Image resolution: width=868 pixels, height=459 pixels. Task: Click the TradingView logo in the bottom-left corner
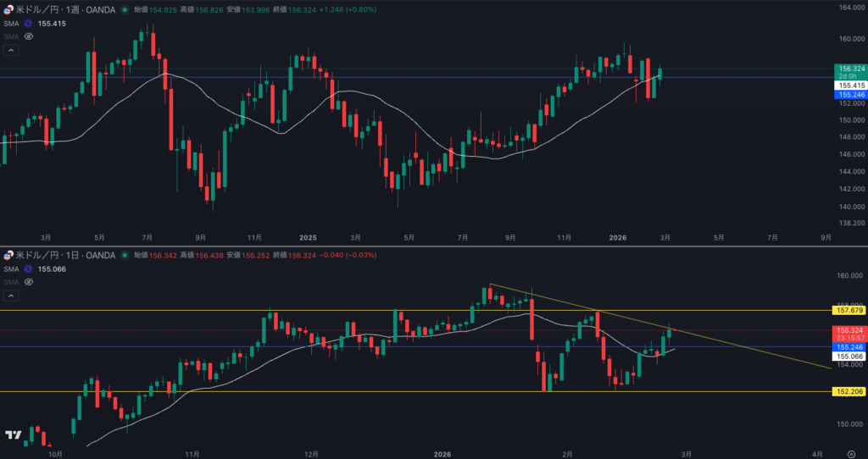[x=13, y=435]
